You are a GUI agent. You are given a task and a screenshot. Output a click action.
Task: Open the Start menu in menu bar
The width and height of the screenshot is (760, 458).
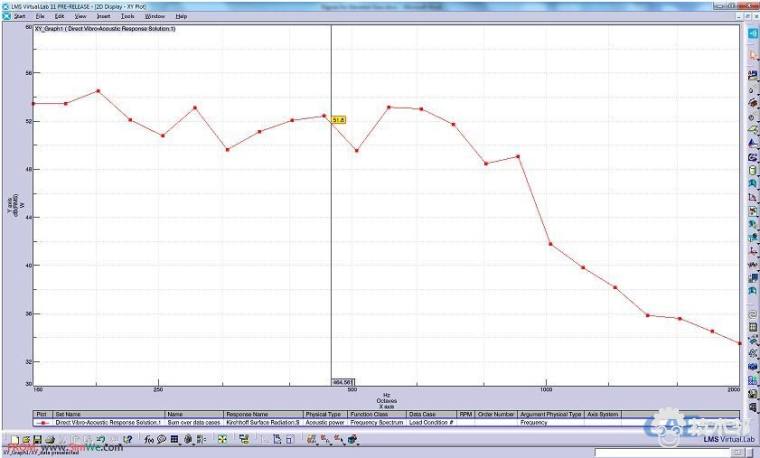pyautogui.click(x=19, y=17)
